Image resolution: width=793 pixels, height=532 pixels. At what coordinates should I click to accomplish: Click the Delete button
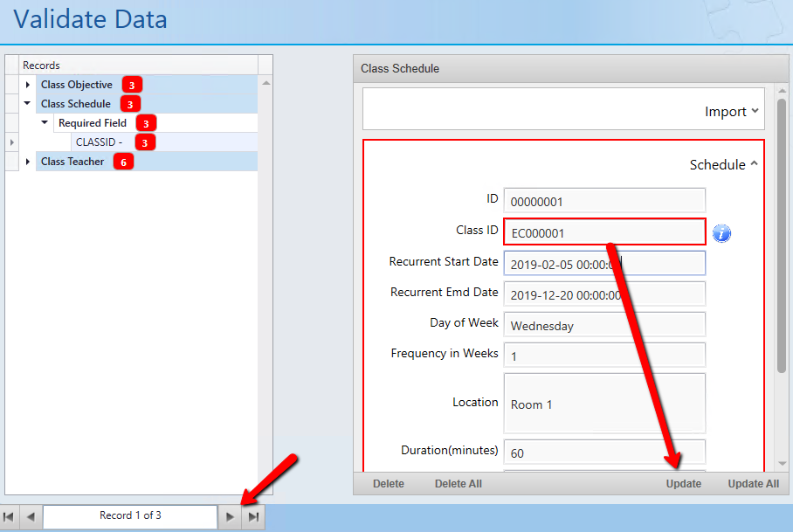point(389,484)
